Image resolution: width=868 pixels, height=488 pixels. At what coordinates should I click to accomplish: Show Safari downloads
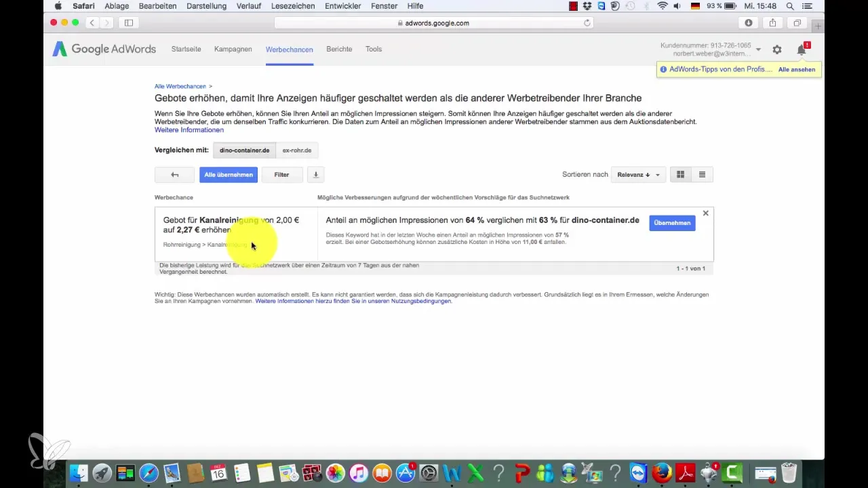(748, 23)
